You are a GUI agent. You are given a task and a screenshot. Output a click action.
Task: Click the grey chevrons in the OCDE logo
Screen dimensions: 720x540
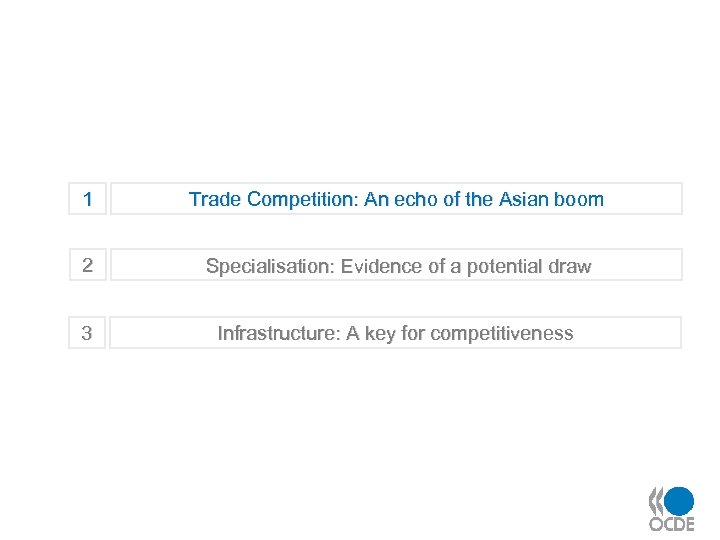[x=657, y=500]
